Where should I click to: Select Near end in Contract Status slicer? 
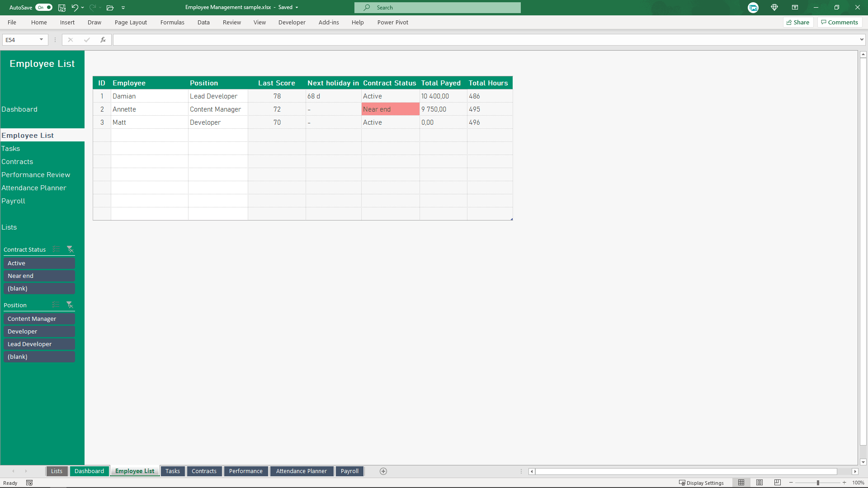coord(39,276)
